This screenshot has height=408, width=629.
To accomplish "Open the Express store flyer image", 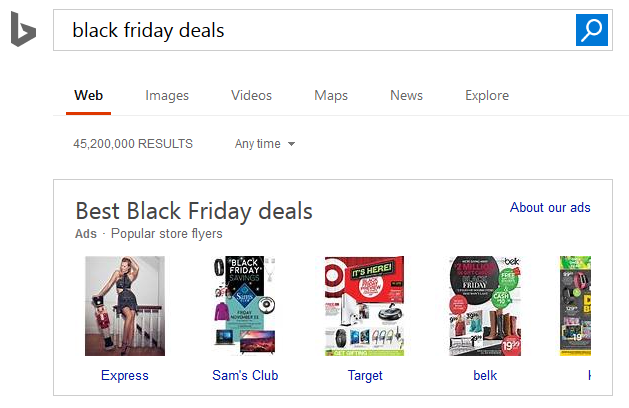I will [x=125, y=306].
